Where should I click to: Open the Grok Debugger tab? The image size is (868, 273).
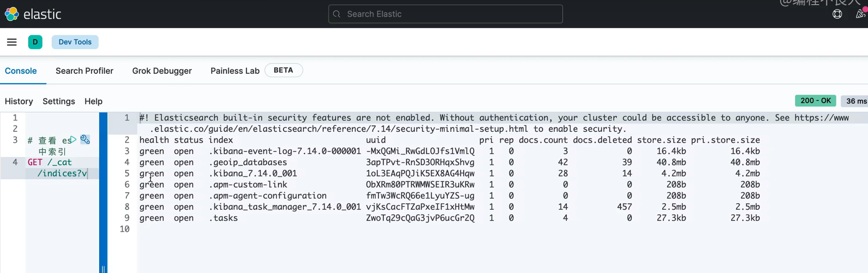(x=162, y=71)
